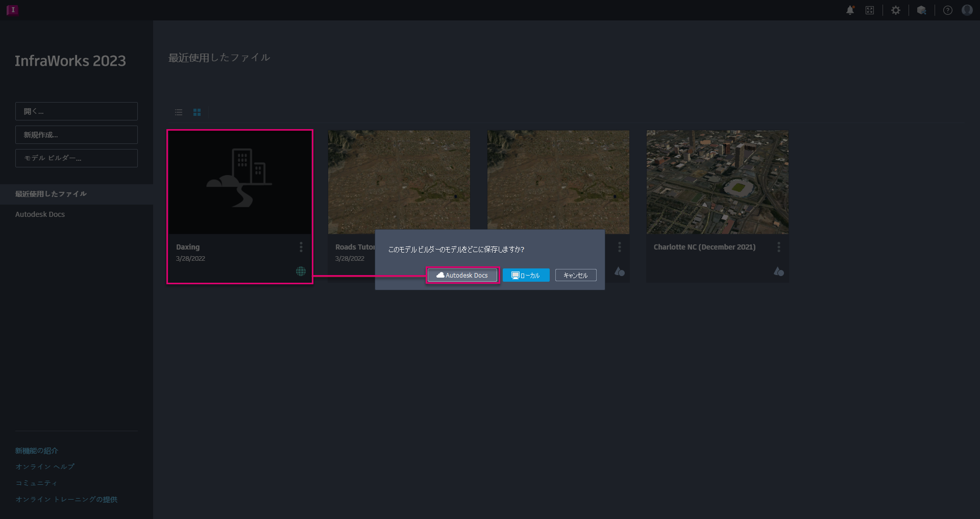This screenshot has width=980, height=519.
Task: Click the 新規作成... button
Action: coord(77,135)
